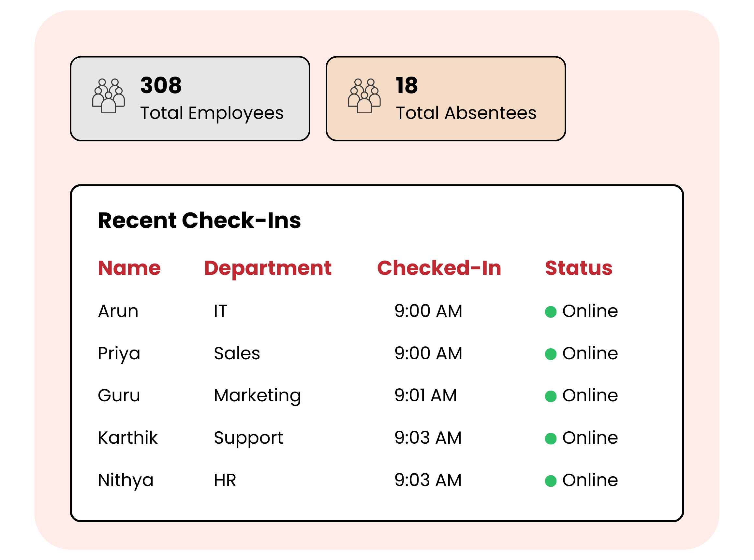Click Arun's green online status dot
754x560 pixels.
tap(551, 312)
